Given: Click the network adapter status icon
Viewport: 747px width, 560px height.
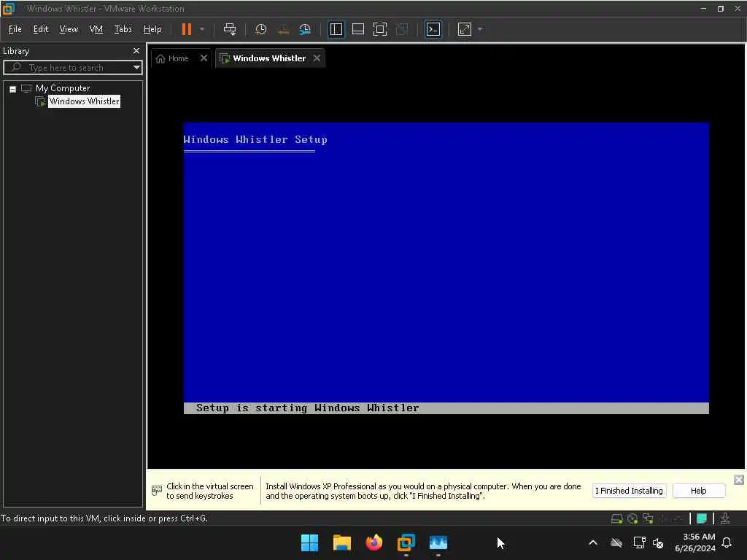Looking at the screenshot, I should point(648,519).
